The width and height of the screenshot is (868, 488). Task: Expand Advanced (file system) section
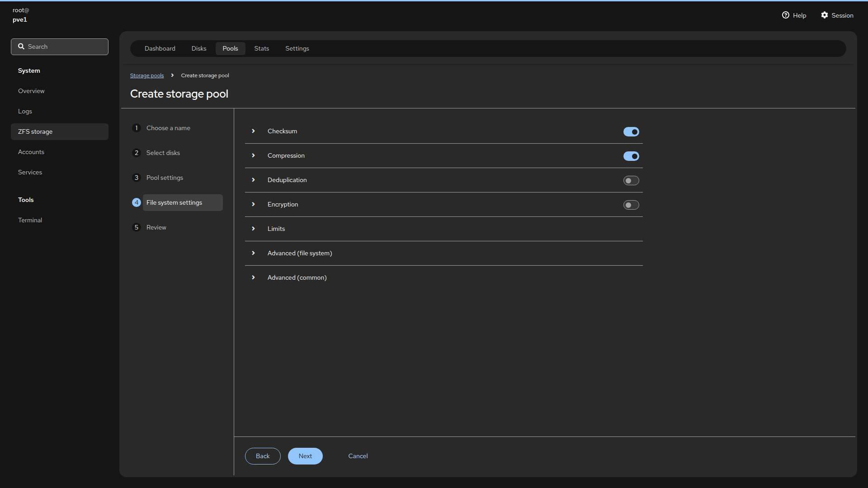point(253,253)
